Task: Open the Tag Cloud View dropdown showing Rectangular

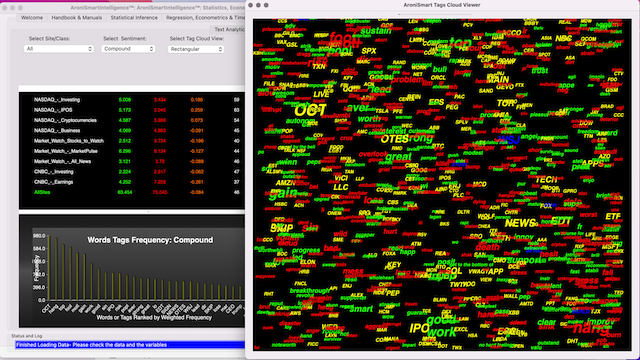Action: [x=196, y=49]
